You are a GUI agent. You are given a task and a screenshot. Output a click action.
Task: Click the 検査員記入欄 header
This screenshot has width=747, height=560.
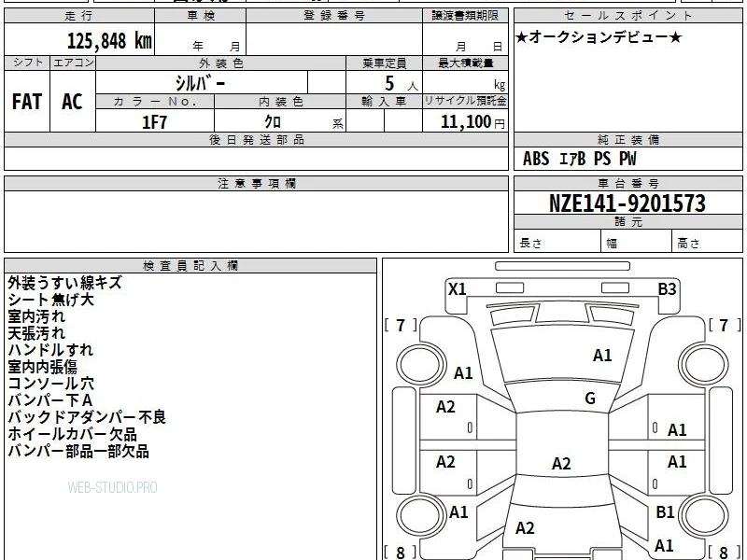pyautogui.click(x=190, y=266)
